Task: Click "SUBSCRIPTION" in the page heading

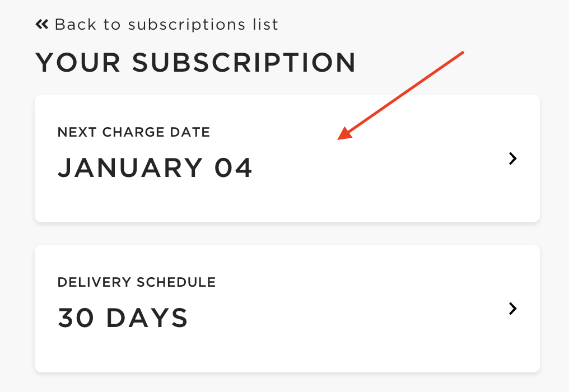Action: coord(244,62)
